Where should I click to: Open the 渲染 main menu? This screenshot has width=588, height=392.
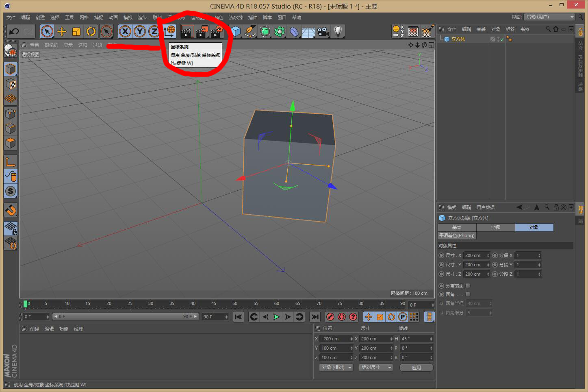(x=143, y=17)
